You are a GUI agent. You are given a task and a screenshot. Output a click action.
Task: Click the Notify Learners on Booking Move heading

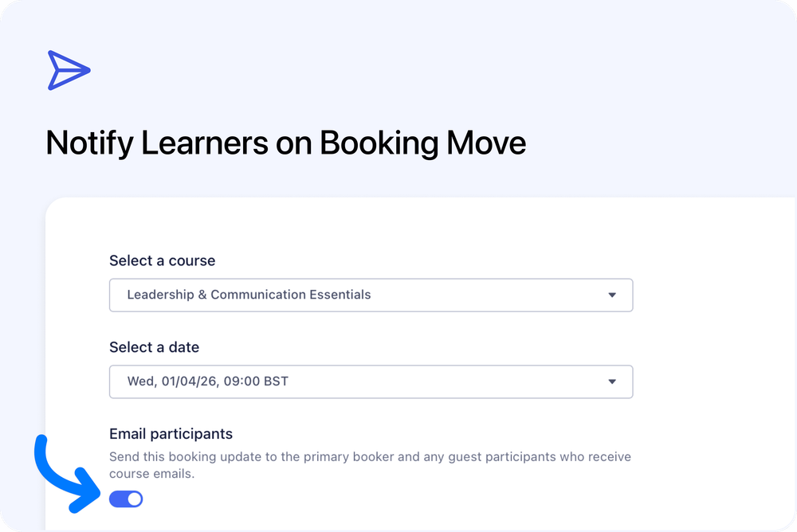pyautogui.click(x=287, y=143)
